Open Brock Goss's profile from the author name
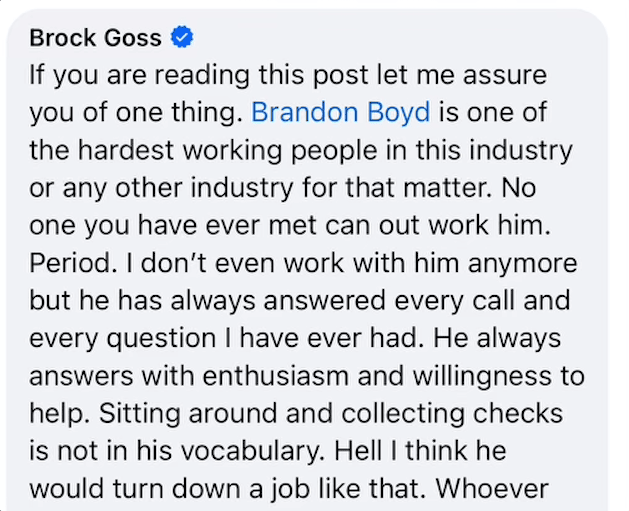 [x=95, y=38]
